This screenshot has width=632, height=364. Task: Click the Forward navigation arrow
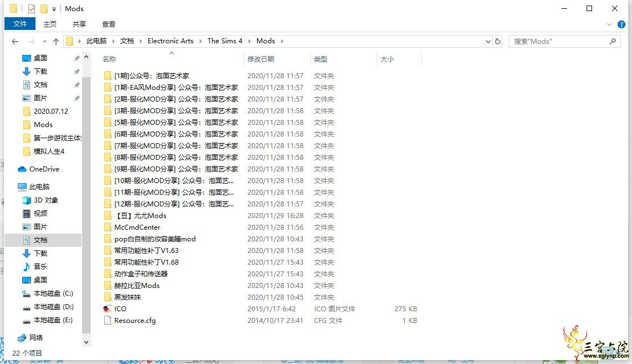(x=31, y=42)
